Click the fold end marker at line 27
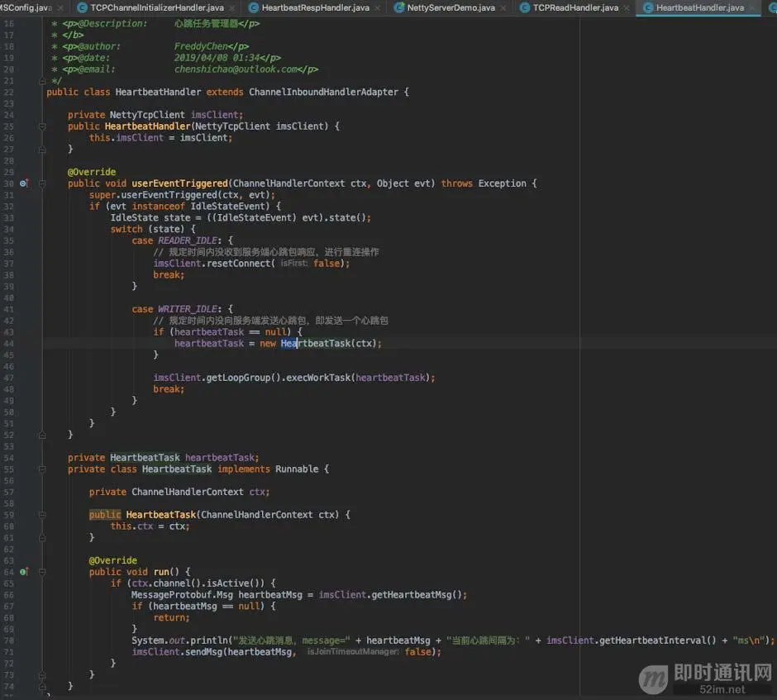 [x=42, y=149]
